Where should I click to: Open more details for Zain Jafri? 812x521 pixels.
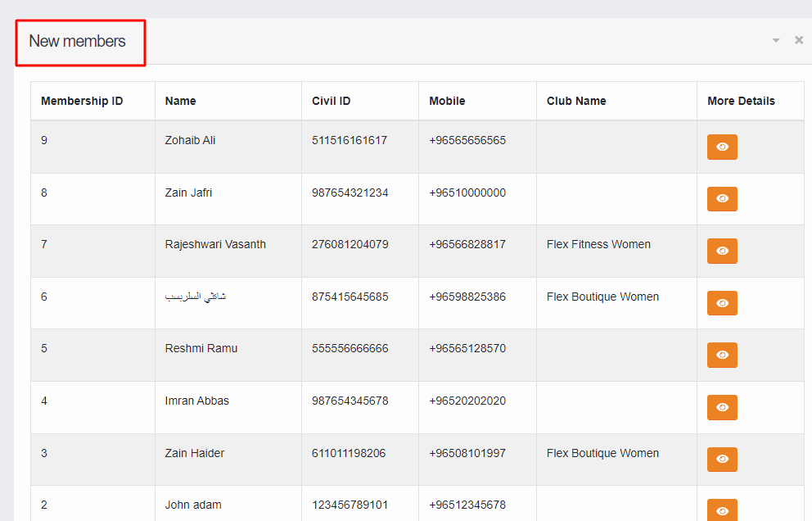(x=722, y=198)
